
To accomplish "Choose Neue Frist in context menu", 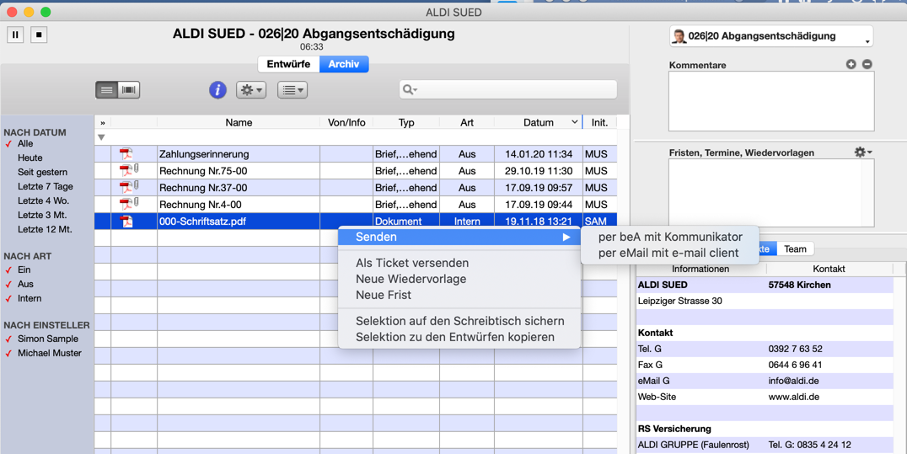I will 383,295.
